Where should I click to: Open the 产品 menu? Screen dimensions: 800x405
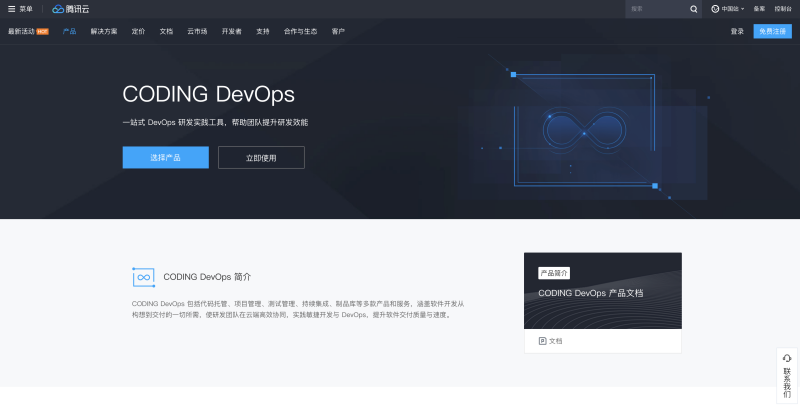click(69, 31)
